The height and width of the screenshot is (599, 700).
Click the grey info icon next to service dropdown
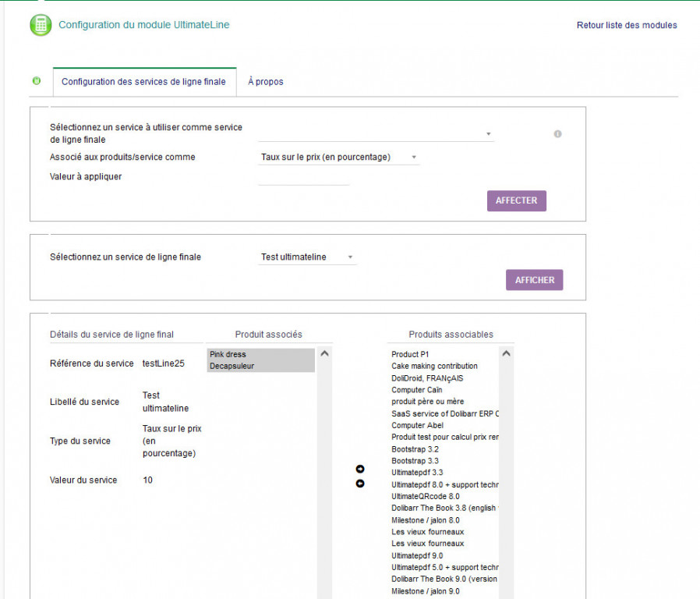(557, 134)
